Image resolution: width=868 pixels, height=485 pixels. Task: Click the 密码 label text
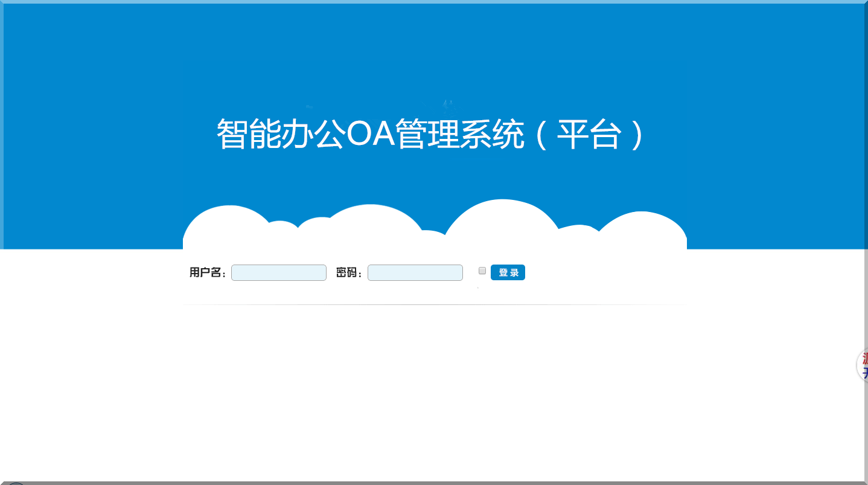(348, 273)
